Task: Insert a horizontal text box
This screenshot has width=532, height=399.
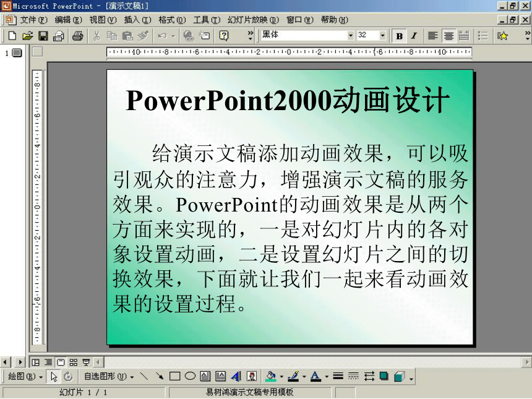Action: 205,376
